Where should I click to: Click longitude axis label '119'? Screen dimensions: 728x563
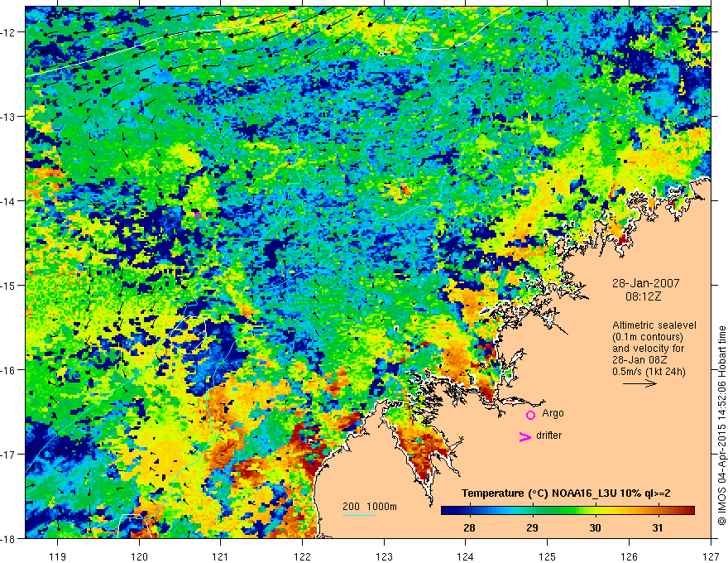(58, 556)
